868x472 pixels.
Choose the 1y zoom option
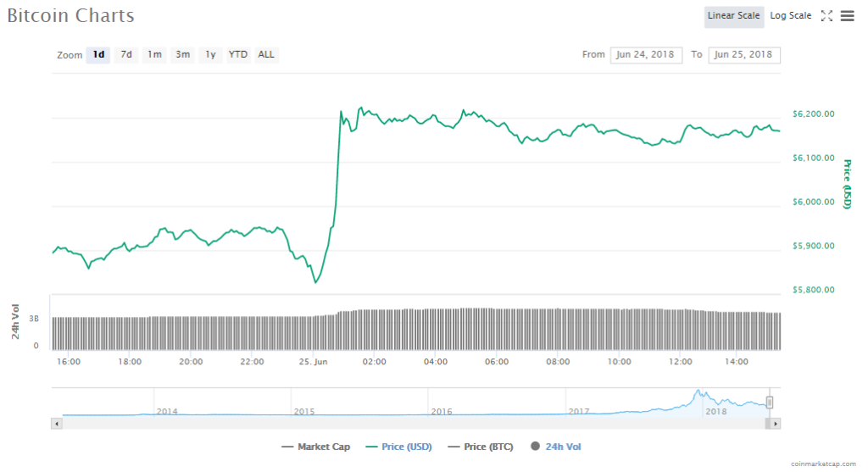(210, 54)
